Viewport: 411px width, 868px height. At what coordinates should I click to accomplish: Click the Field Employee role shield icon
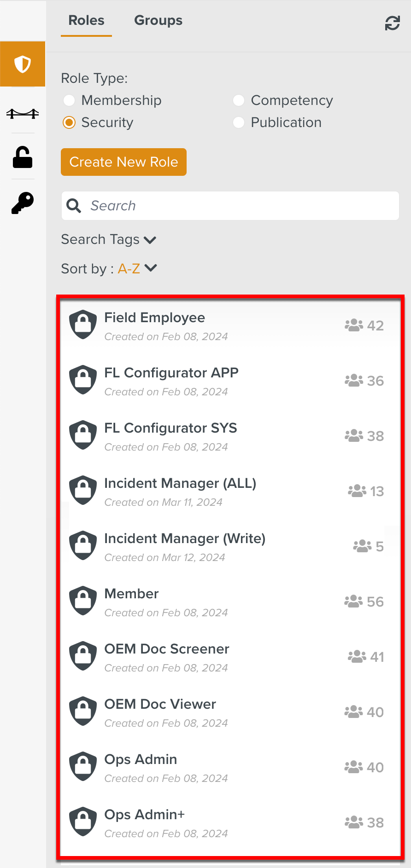click(83, 324)
